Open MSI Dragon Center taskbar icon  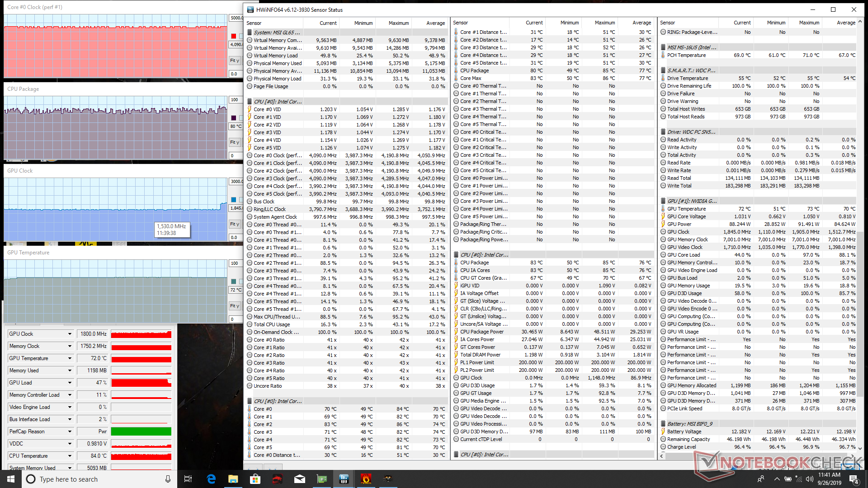[x=278, y=479]
